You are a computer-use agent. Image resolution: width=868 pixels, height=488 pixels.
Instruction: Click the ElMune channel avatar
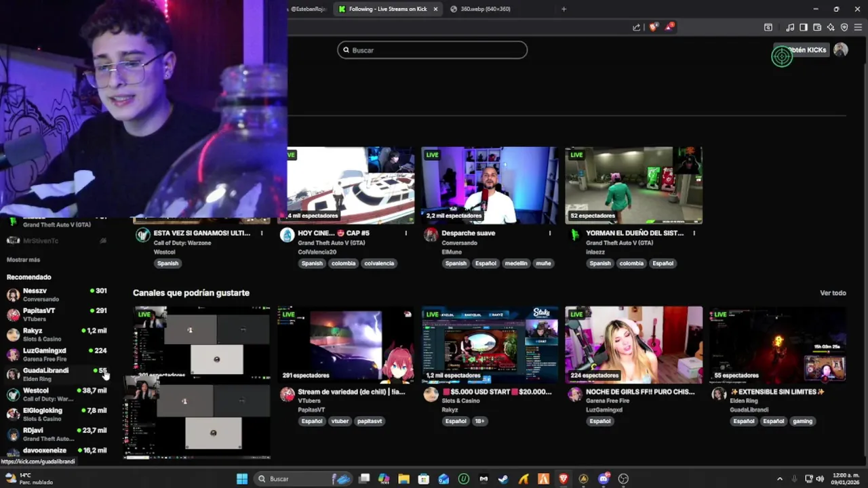(431, 235)
